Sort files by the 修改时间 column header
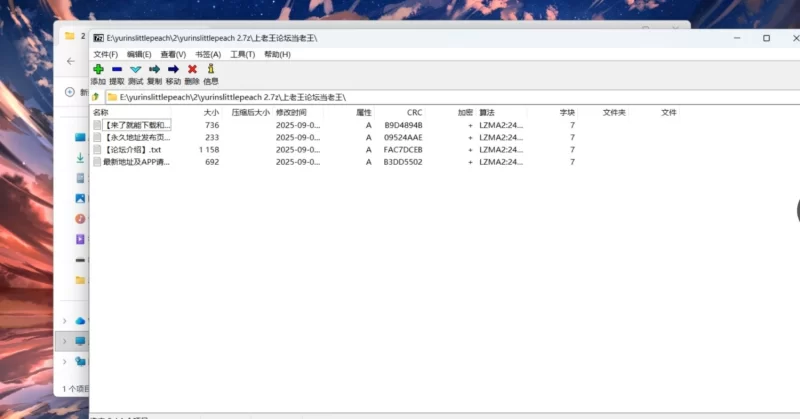The height and width of the screenshot is (419, 800). [292, 113]
